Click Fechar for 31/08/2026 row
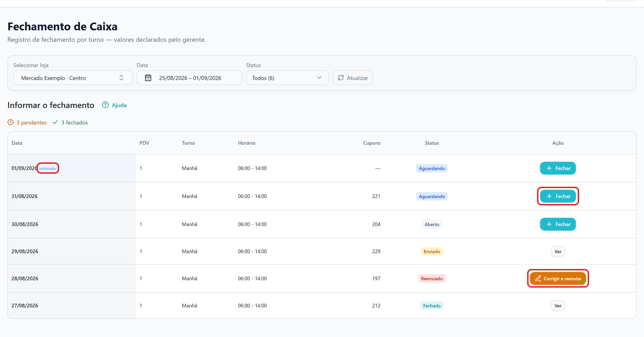Viewport: 644px width, 337px height. click(558, 196)
